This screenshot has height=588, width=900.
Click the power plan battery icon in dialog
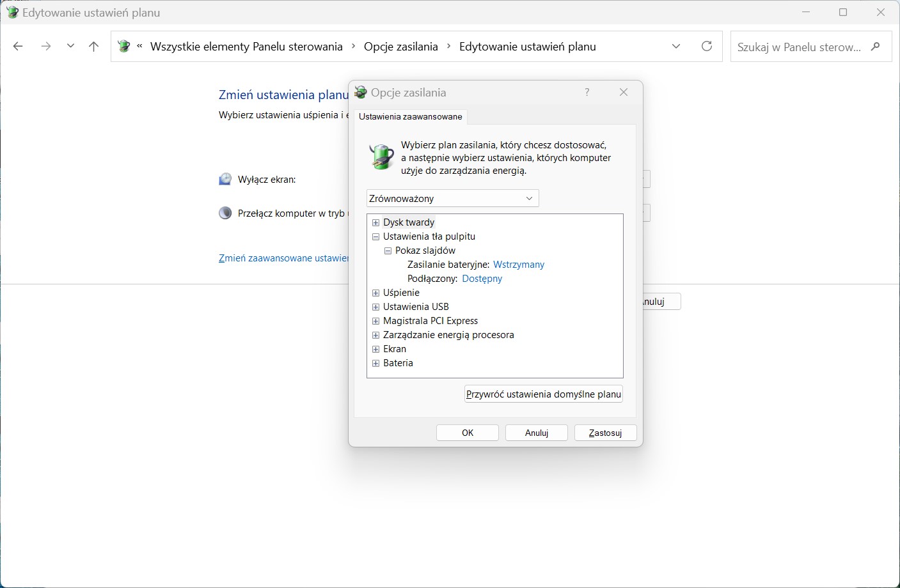tap(382, 157)
